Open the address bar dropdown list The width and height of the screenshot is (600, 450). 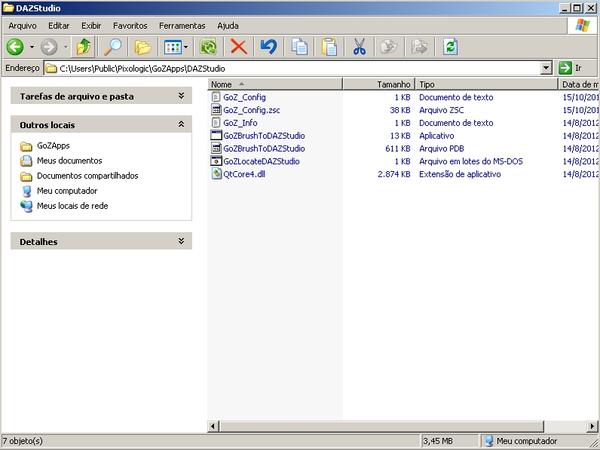click(x=546, y=68)
